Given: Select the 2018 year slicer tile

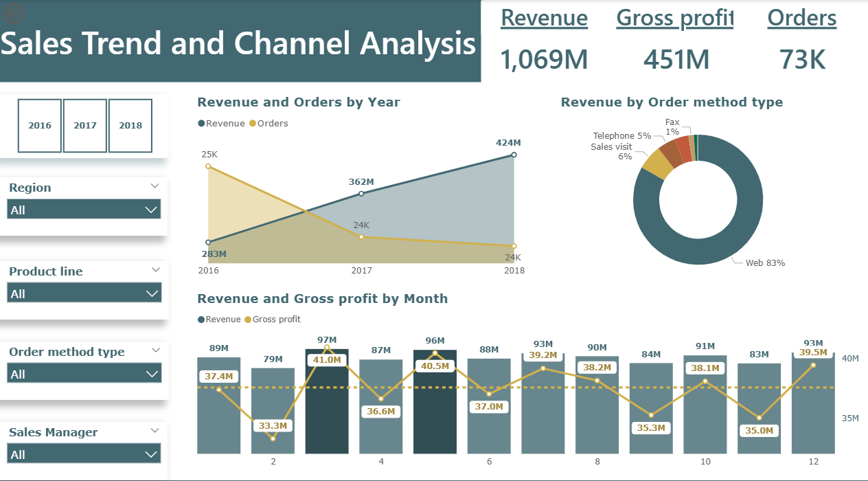Looking at the screenshot, I should coord(130,126).
